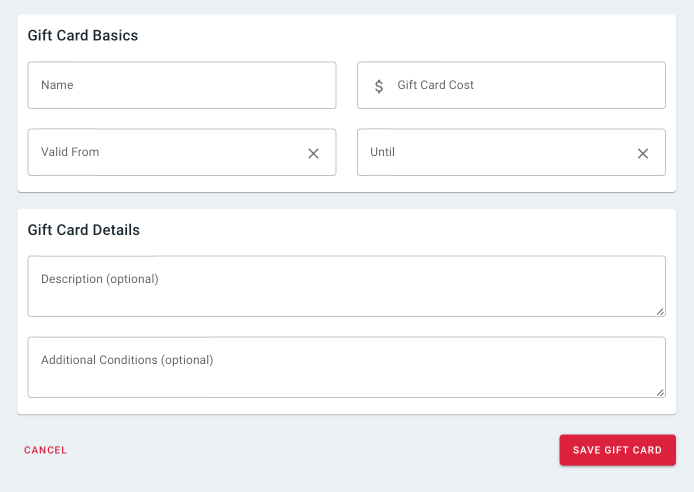
Task: Click the "Additional Conditions (optional)" placeholder text
Action: pos(127,360)
